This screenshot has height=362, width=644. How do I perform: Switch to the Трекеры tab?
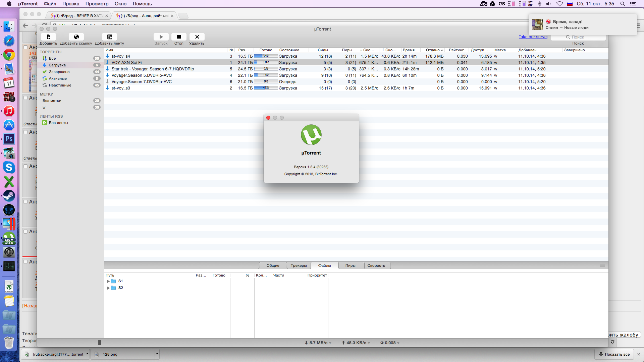299,265
